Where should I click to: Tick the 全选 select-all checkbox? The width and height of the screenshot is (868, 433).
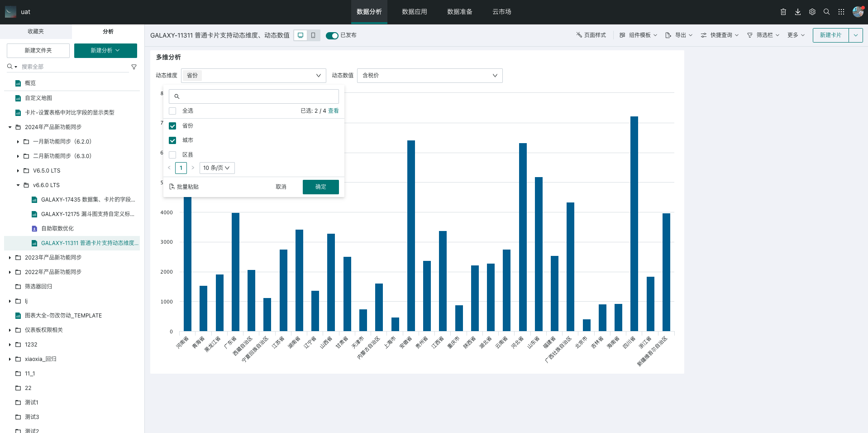[x=172, y=111]
